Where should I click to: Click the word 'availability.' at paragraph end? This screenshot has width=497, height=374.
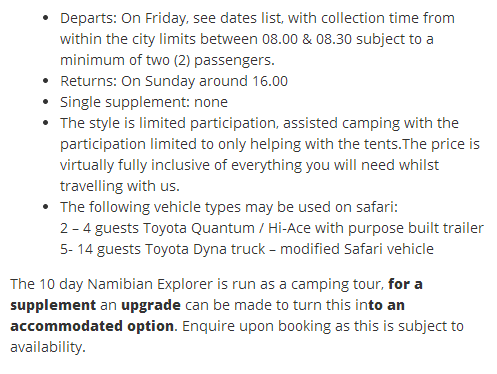pyautogui.click(x=48, y=347)
